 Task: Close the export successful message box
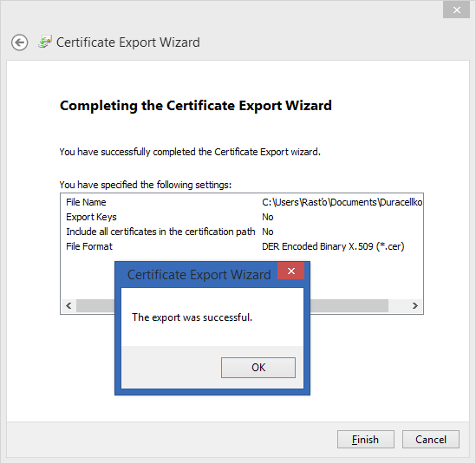[x=290, y=271]
